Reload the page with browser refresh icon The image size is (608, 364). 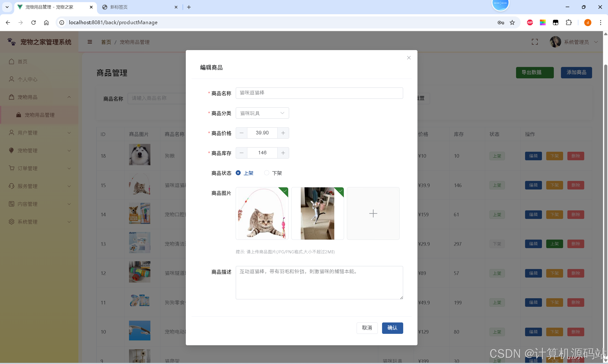coord(34,23)
